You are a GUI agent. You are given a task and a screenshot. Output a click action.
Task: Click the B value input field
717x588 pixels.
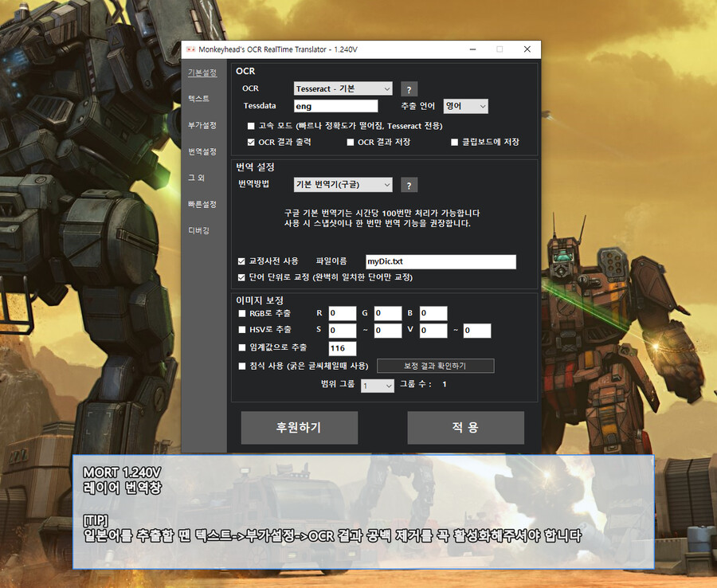[433, 313]
